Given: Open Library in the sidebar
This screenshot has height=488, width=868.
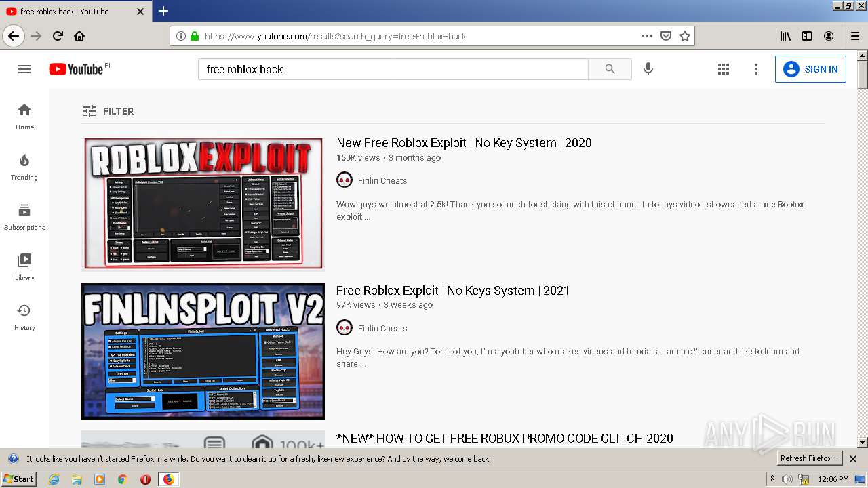Looking at the screenshot, I should click(x=24, y=267).
